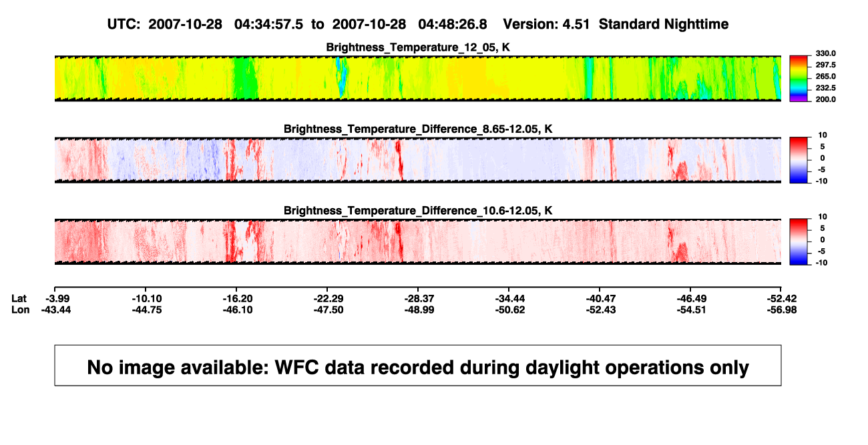Click latitude value -3.99
Viewport: 868px width, 445px height.
(58, 298)
